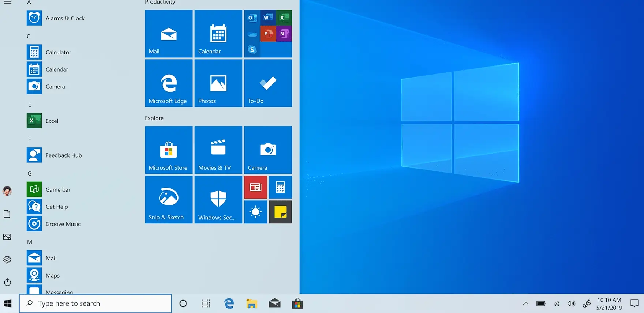
Task: Open OneDrive in Office tile folder
Action: click(x=252, y=34)
